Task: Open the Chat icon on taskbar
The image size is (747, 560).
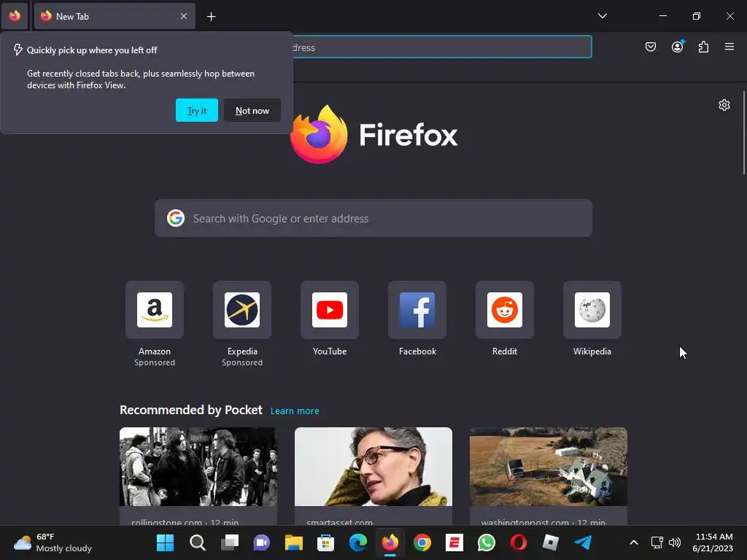Action: pos(262,542)
